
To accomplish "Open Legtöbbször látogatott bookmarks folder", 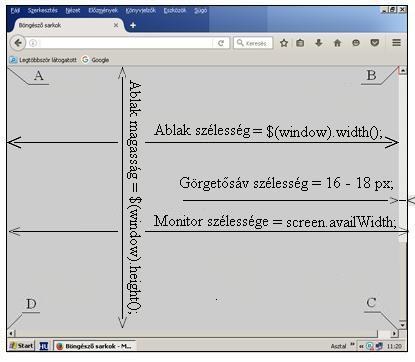I will [43, 60].
